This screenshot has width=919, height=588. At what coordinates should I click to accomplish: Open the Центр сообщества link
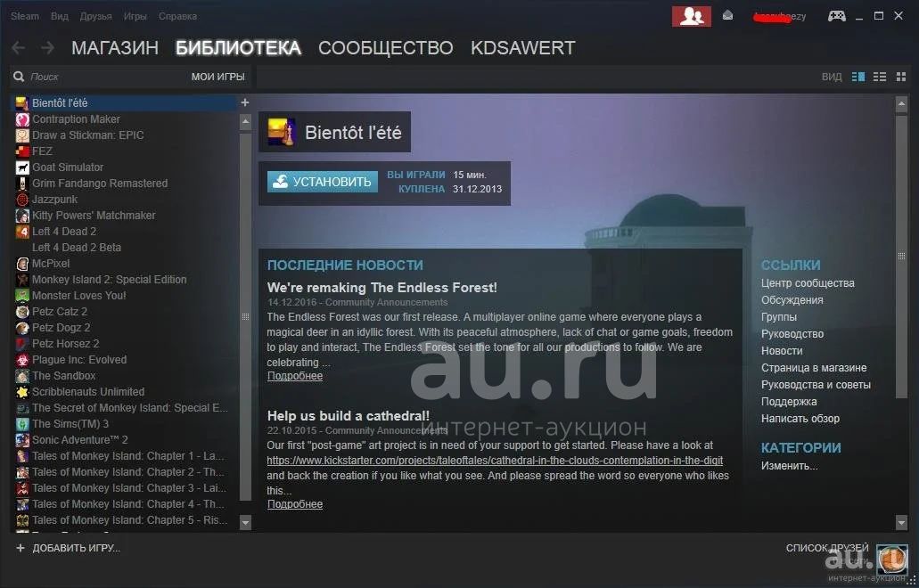point(808,283)
